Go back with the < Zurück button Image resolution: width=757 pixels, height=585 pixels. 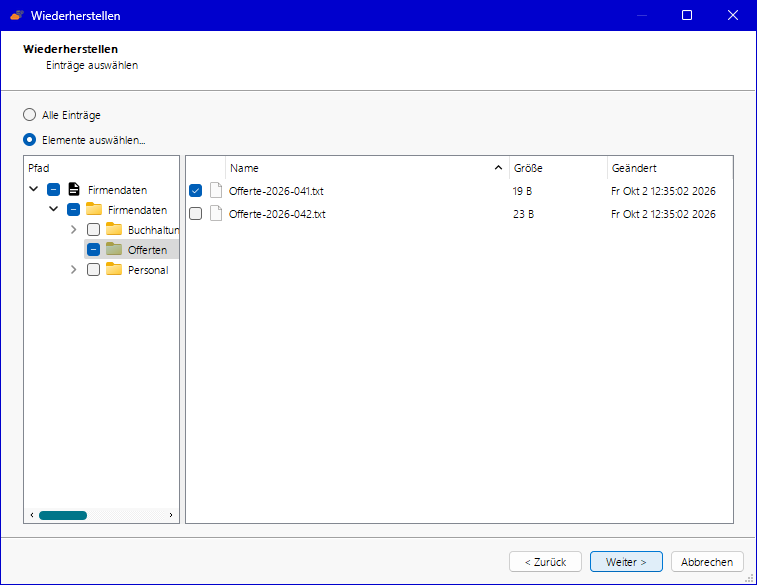click(x=546, y=562)
